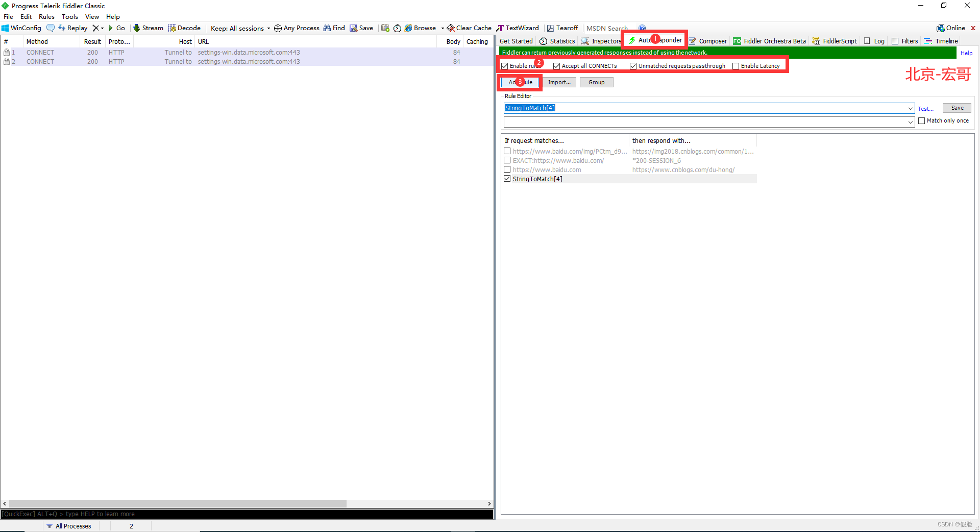
Task: Switch to the Log tab
Action: pos(874,41)
